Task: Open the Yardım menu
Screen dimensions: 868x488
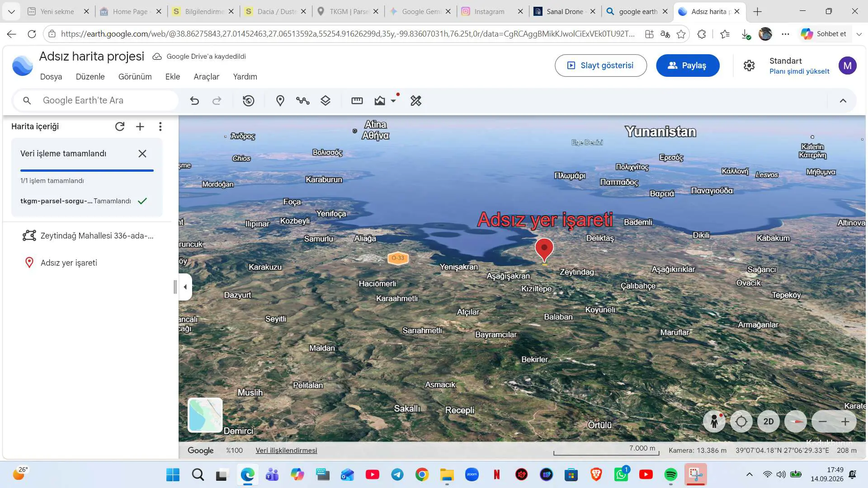Action: coord(245,77)
